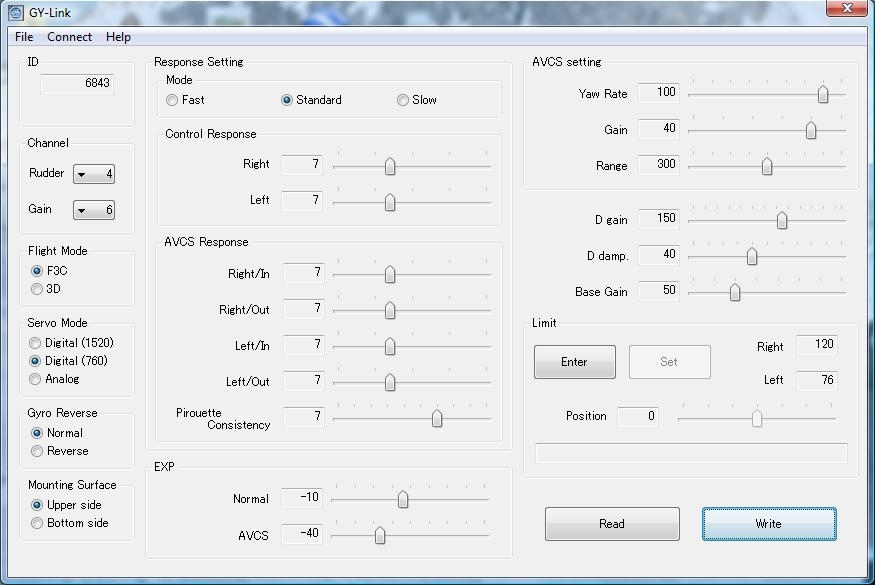Set servo mode to Analog
The image size is (875, 585).
coord(37,379)
